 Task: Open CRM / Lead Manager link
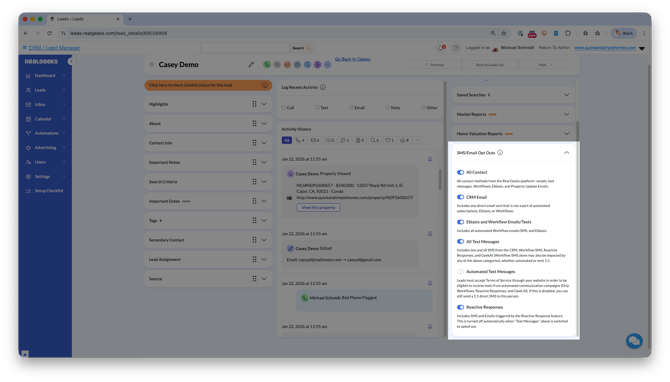[54, 48]
